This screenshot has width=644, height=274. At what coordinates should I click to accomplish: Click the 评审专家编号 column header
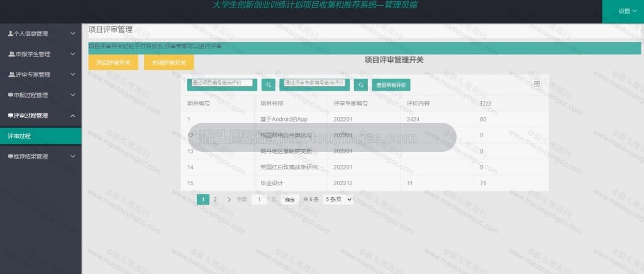coord(351,103)
